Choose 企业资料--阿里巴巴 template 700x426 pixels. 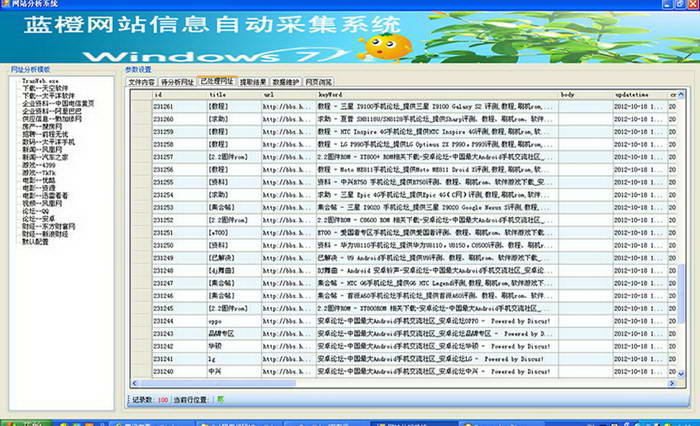point(52,111)
